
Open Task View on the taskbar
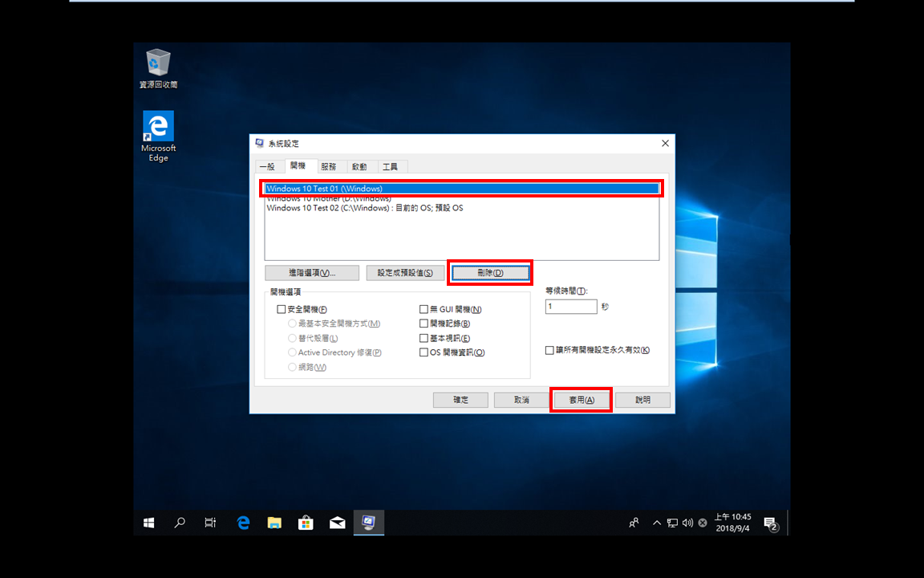tap(210, 523)
